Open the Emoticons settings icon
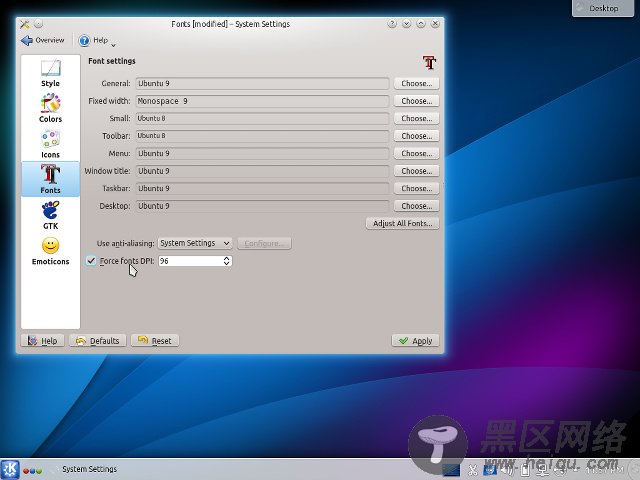 50,251
